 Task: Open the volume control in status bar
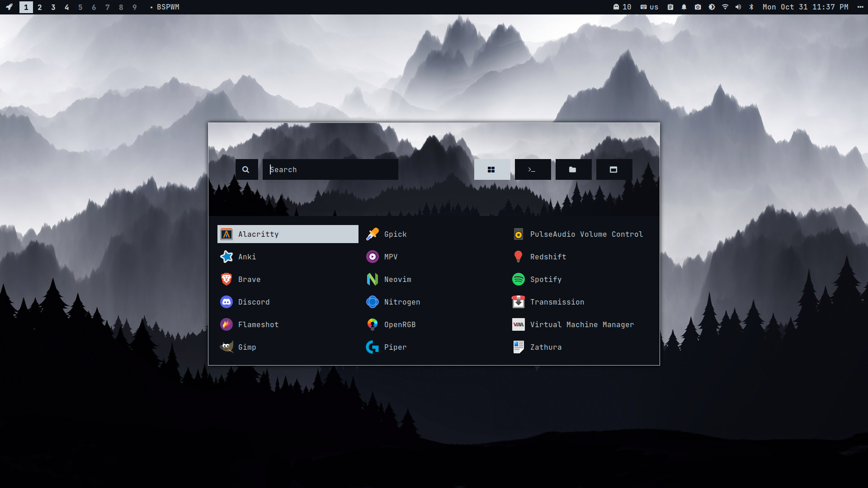738,7
